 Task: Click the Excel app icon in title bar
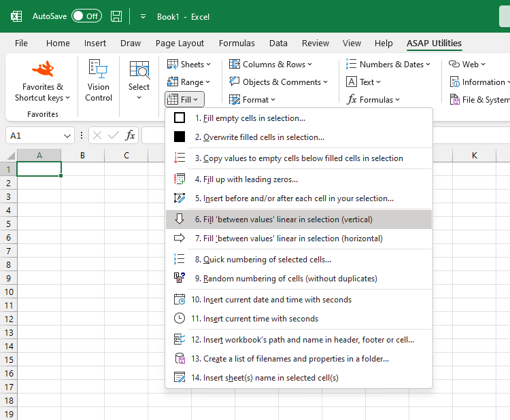16,16
